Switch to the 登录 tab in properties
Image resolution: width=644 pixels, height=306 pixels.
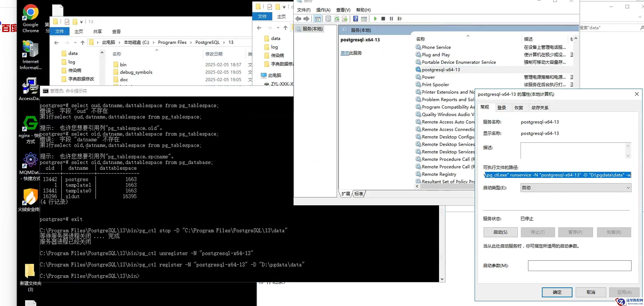pyautogui.click(x=501, y=108)
